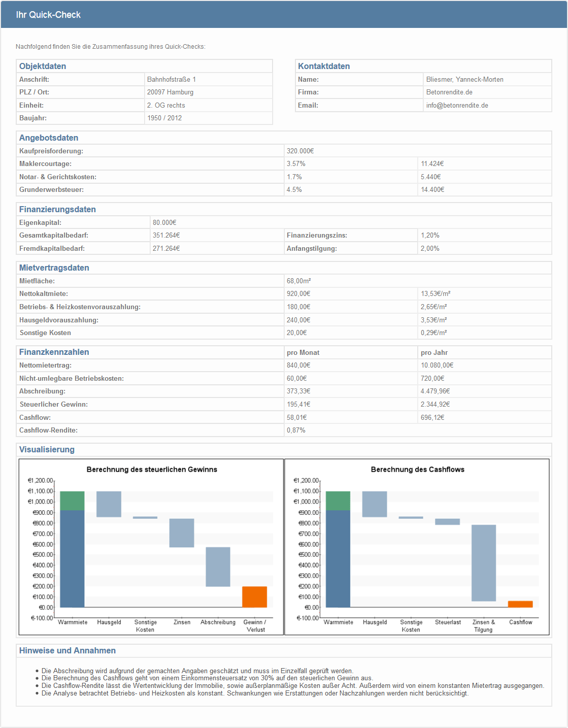Click the Nettokaltmiete value 920,00€
568x728 pixels.
pyautogui.click(x=298, y=294)
